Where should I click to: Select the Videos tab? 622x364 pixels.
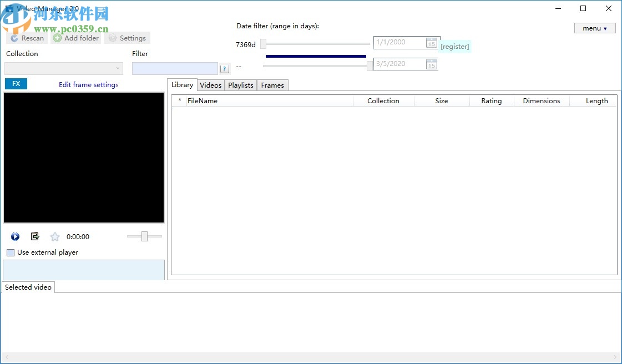click(210, 85)
